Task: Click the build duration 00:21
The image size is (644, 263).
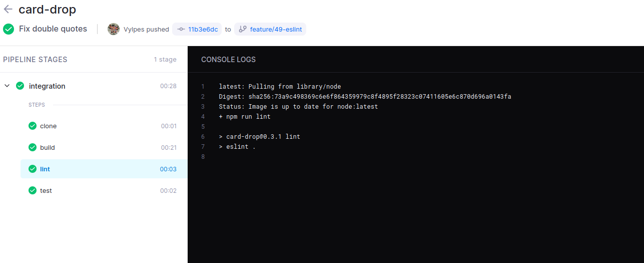Action: (169, 147)
